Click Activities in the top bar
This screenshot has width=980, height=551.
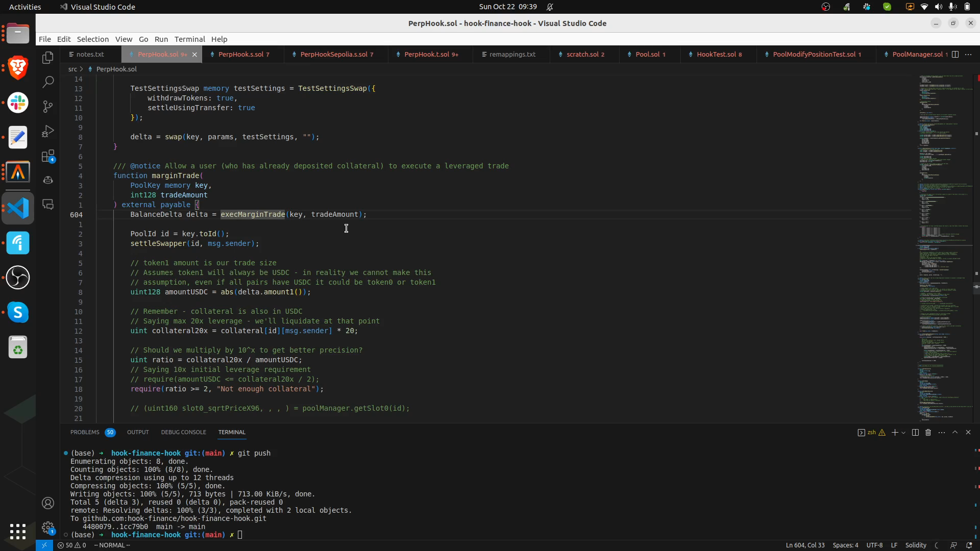[25, 7]
